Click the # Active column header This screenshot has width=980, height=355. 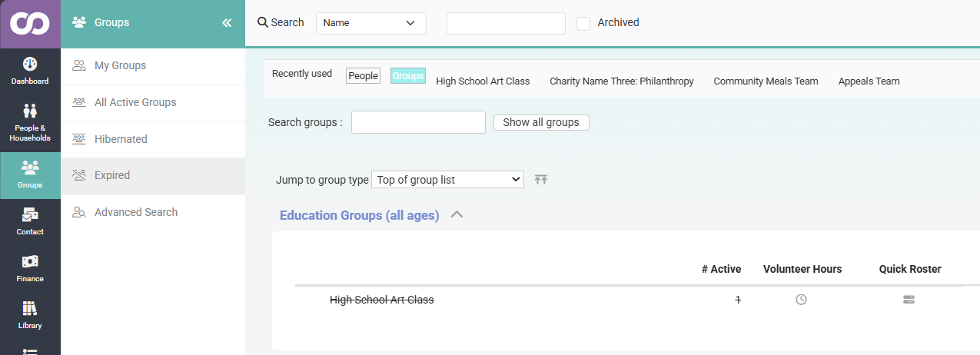tap(721, 269)
